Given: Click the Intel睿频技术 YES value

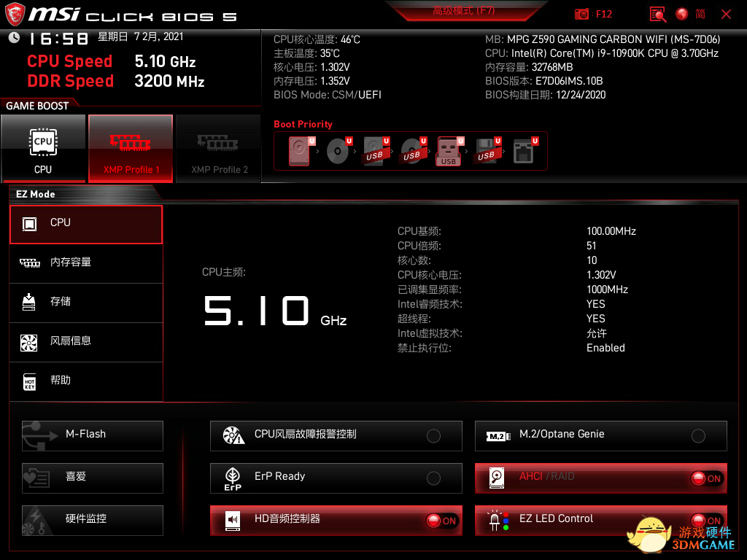Looking at the screenshot, I should tap(595, 304).
